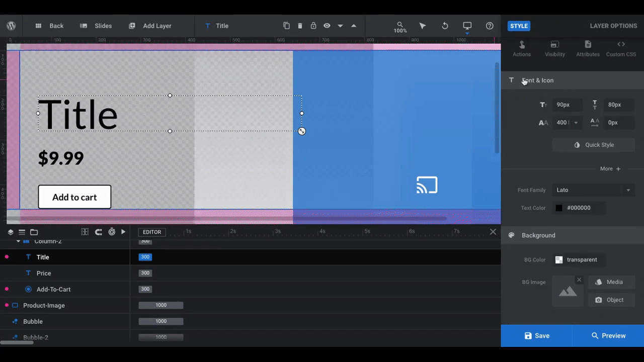Preview the slider
The width and height of the screenshot is (644, 362).
click(x=608, y=336)
